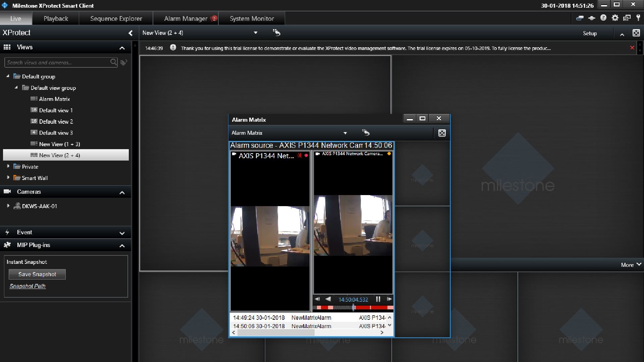Expand the Private folder
644x362 pixels.
(8, 166)
